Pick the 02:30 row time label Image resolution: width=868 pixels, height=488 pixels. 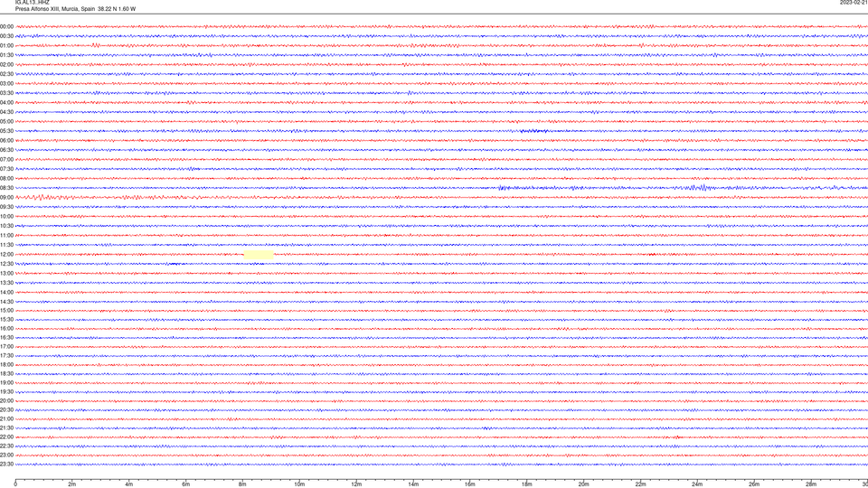(x=6, y=74)
